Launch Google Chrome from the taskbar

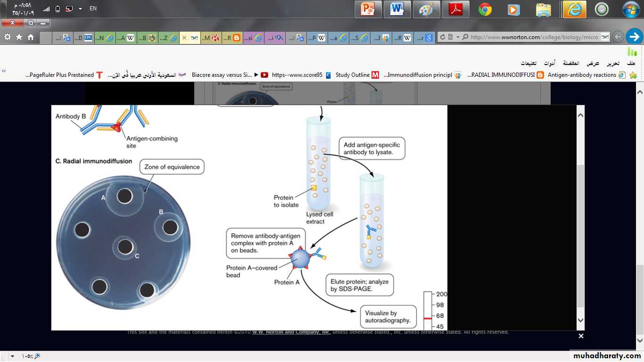click(485, 9)
